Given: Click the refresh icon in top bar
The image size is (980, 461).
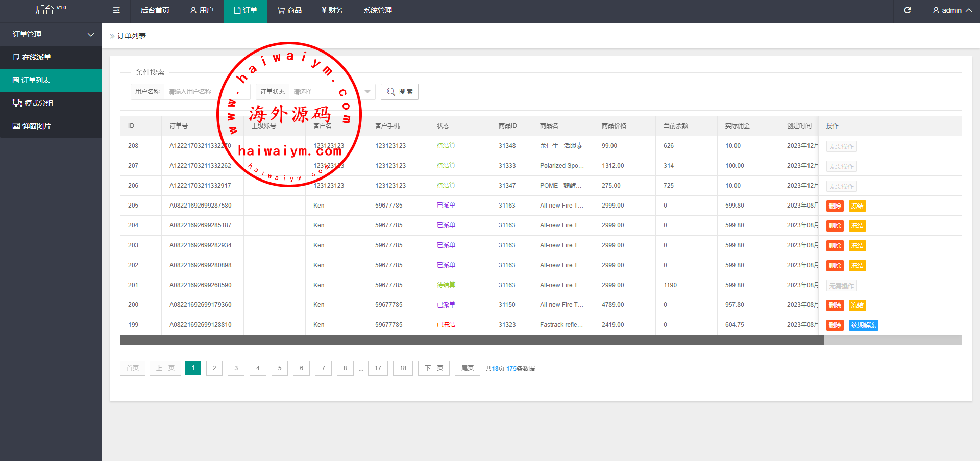Looking at the screenshot, I should click(907, 10).
